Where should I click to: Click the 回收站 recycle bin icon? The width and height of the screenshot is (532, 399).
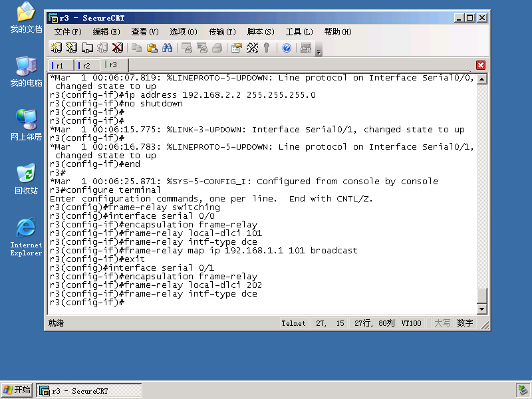(26, 179)
